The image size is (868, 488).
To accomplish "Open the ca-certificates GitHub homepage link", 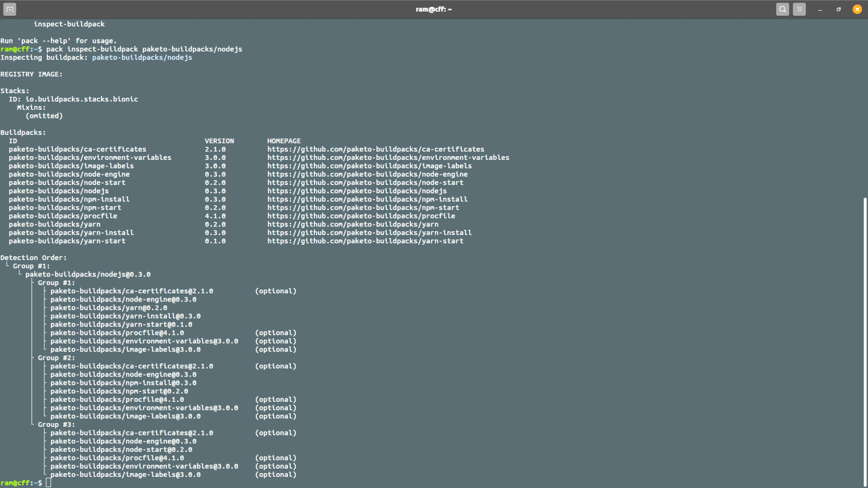I will coord(376,149).
